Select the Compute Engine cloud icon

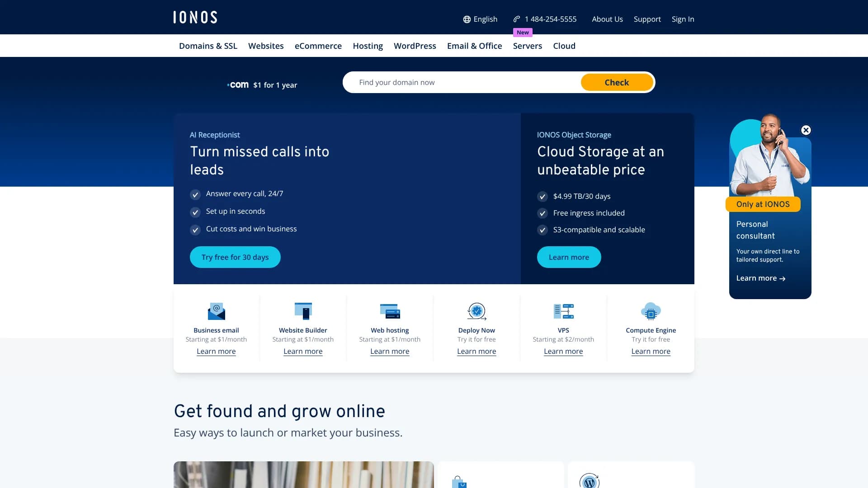[x=651, y=311]
